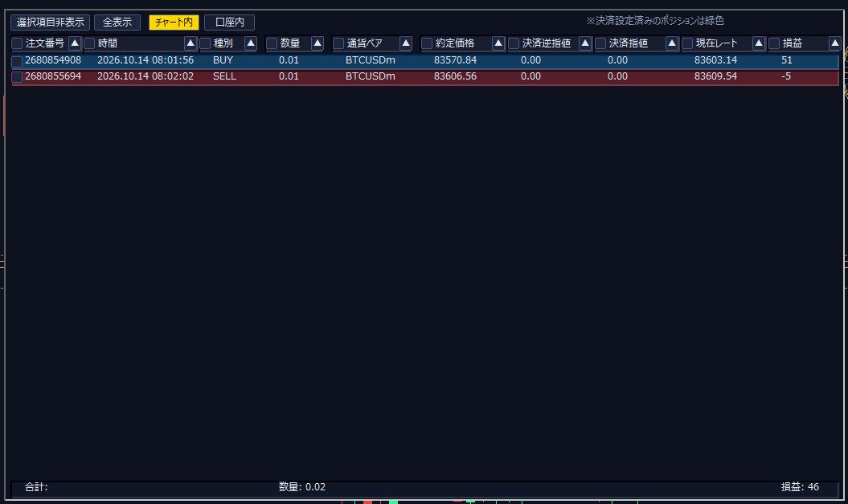Click the 全表示 button
848x504 pixels.
(x=117, y=23)
